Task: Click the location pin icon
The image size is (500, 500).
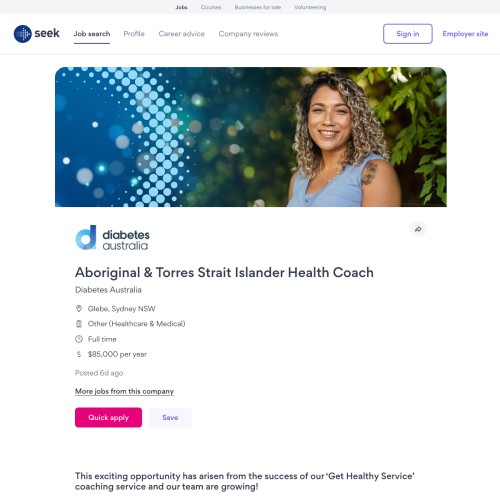Action: [79, 309]
